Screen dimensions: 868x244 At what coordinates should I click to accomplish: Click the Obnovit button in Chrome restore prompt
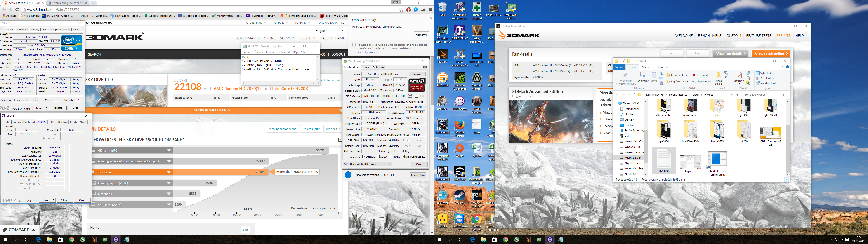pos(421,35)
